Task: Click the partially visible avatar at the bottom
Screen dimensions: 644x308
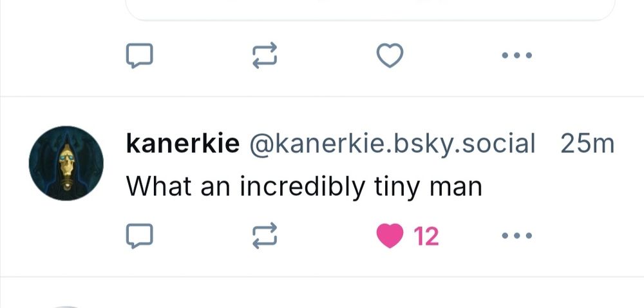Action: click(x=66, y=307)
